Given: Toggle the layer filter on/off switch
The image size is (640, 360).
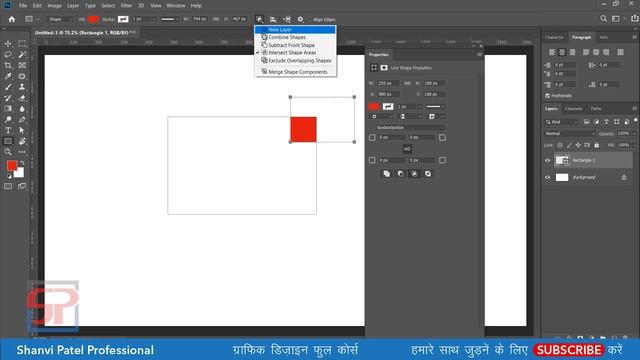Looking at the screenshot, I should click(636, 120).
